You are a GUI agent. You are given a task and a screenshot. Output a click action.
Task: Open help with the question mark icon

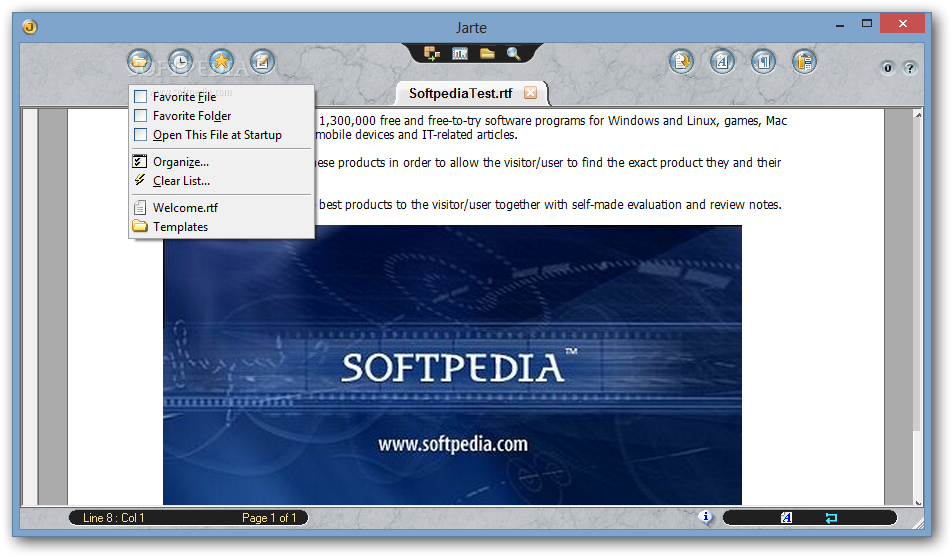[x=910, y=68]
